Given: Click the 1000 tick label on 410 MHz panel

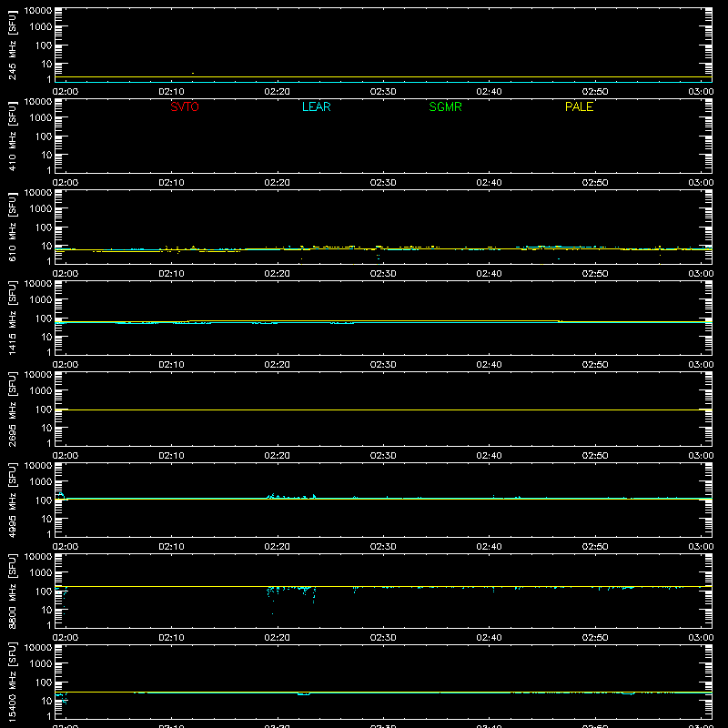Looking at the screenshot, I should 41,118.
